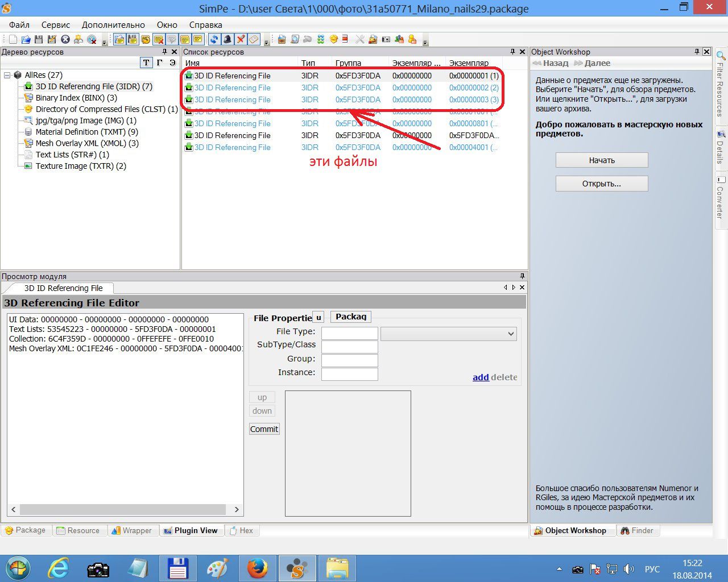
Task: Open the Сервис menu
Action: click(56, 25)
